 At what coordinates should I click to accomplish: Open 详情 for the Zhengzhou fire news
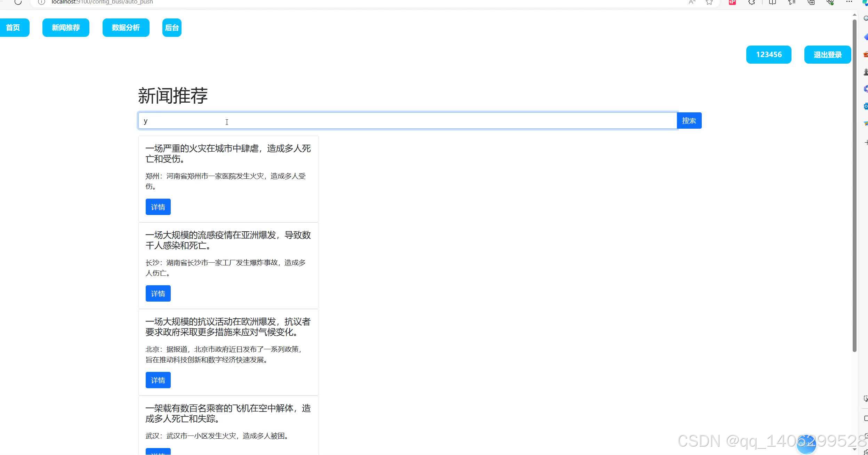click(x=158, y=207)
